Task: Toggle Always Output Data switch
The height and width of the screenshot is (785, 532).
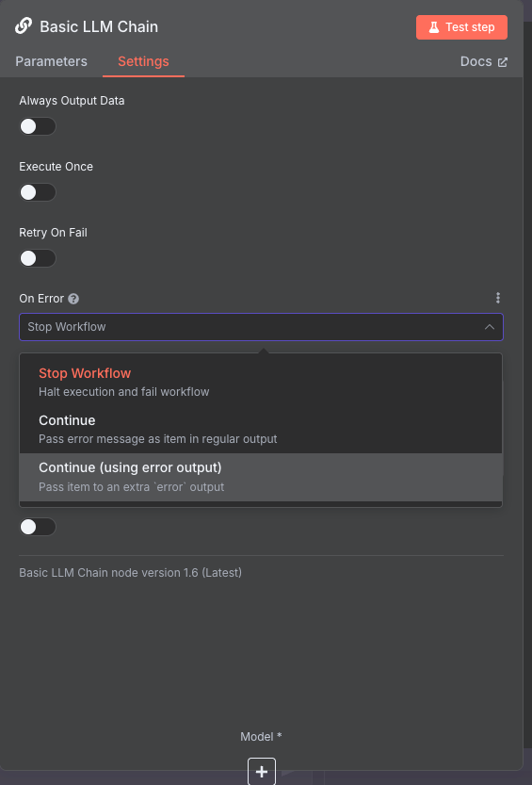Action: tap(38, 126)
